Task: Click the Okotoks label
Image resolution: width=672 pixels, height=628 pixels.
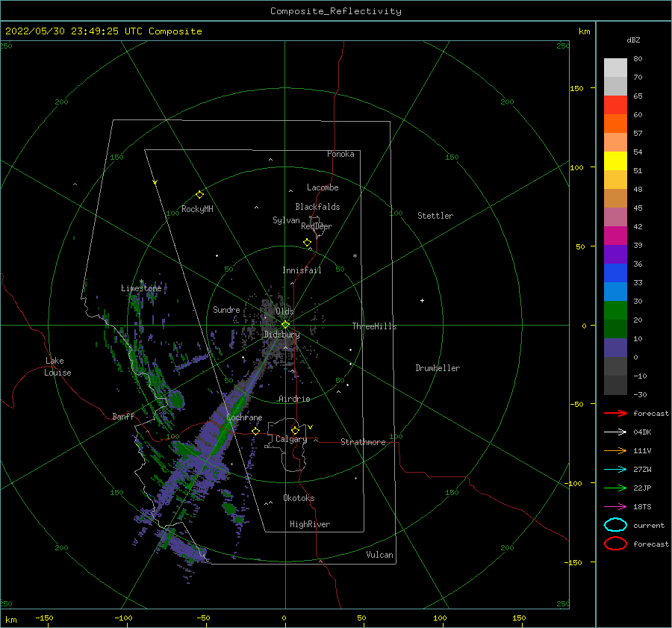Action: click(x=299, y=498)
